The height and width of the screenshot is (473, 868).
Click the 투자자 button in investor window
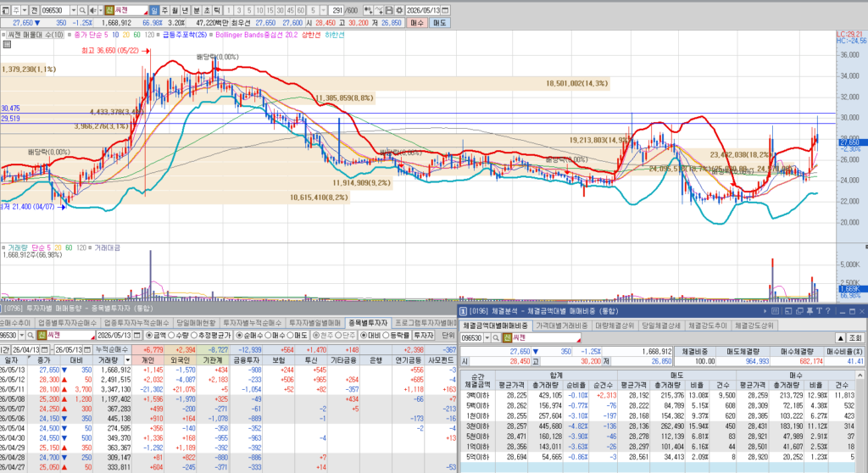click(x=424, y=336)
